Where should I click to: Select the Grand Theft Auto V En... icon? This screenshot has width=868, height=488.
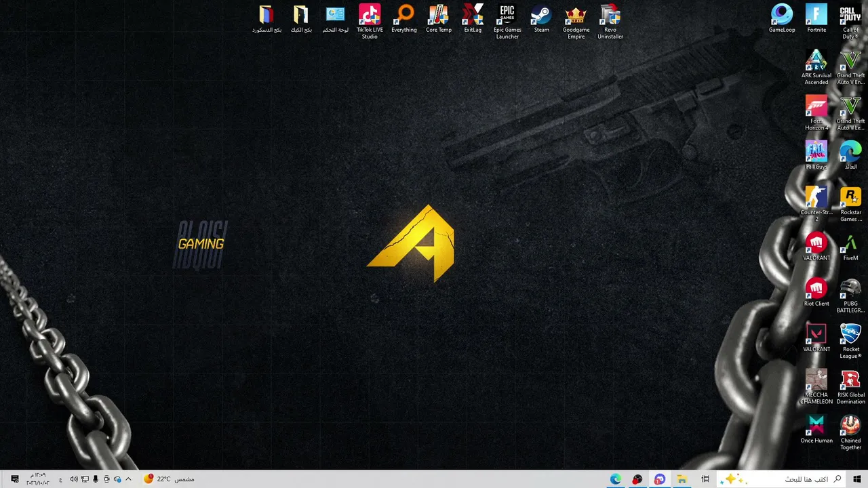850,67
